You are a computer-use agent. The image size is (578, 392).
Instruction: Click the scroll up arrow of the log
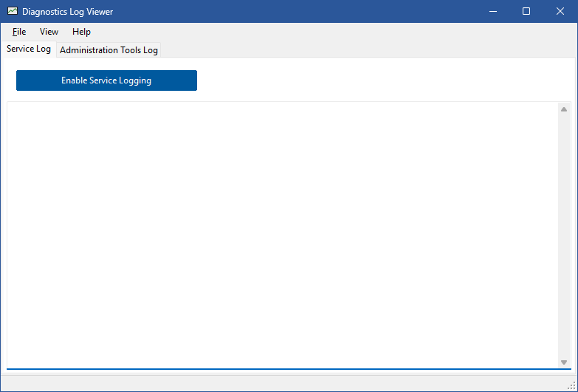[564, 109]
